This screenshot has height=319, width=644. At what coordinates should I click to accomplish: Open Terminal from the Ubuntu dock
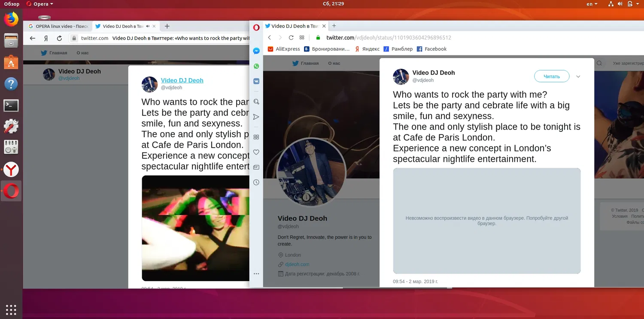(11, 105)
